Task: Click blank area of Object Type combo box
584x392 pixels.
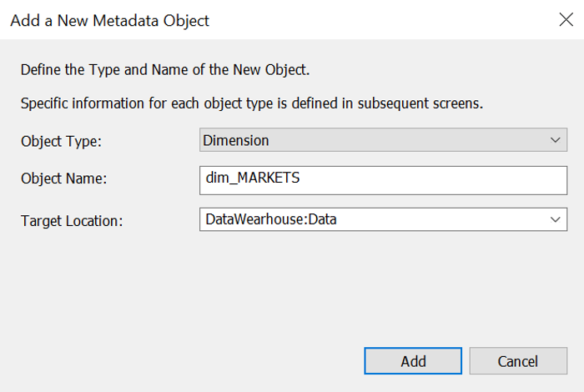Action: click(406, 140)
